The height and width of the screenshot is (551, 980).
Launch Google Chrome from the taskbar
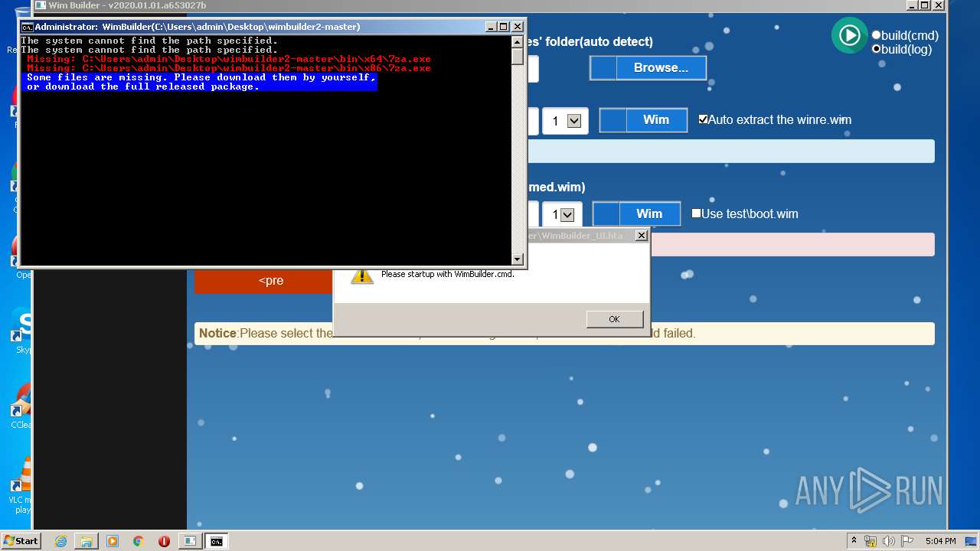(x=139, y=541)
